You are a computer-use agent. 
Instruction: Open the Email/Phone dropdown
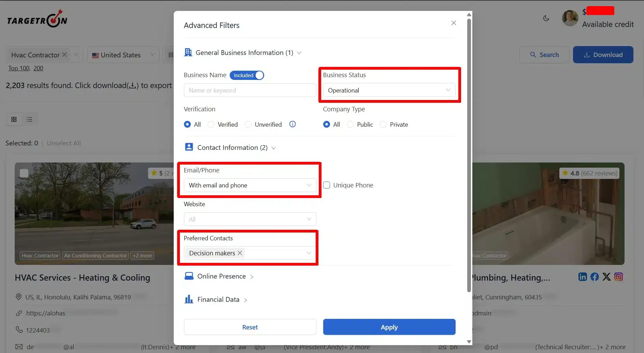[250, 185]
